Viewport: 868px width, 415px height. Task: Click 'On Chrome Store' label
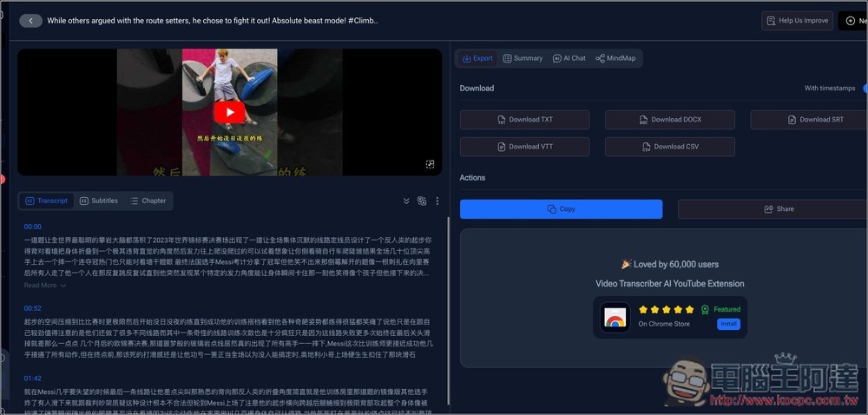[x=664, y=324]
